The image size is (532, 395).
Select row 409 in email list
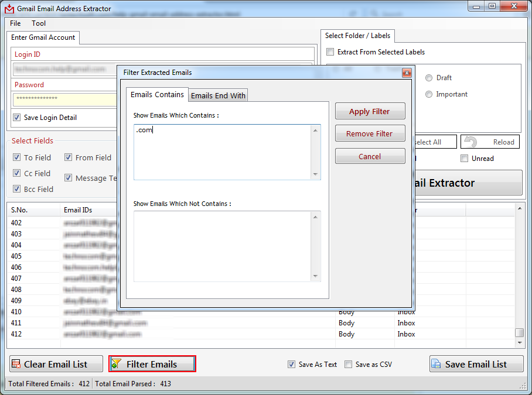[63, 300]
